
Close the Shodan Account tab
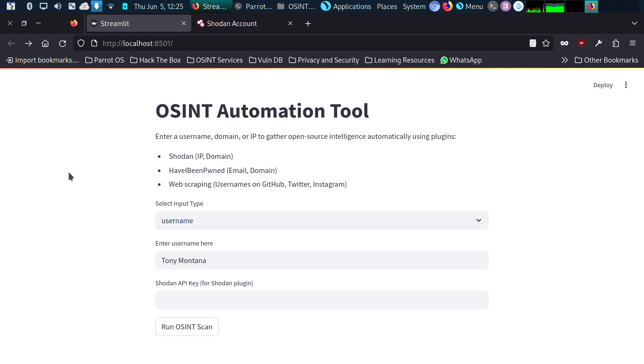point(290,23)
